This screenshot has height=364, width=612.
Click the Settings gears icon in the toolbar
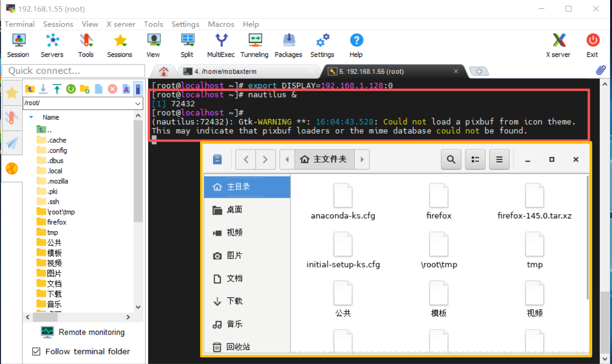point(322,46)
